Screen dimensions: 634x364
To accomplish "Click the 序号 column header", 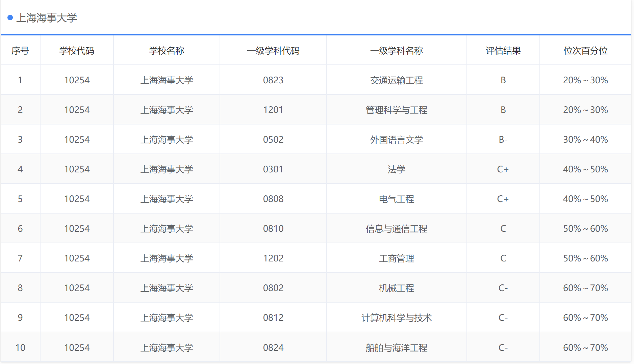I will 20,51.
